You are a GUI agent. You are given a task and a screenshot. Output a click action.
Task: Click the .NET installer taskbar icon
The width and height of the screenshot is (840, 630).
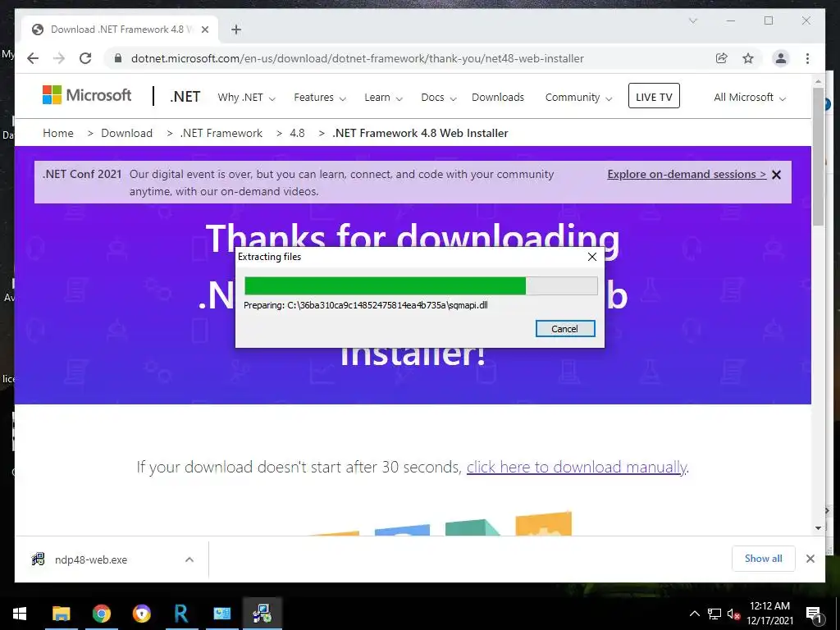pyautogui.click(x=262, y=614)
